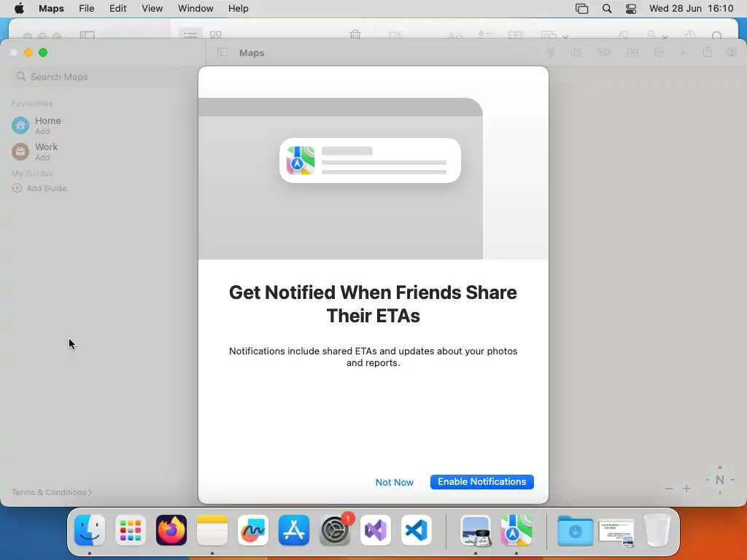
Task: Zoom in with the plus map control
Action: 686,489
